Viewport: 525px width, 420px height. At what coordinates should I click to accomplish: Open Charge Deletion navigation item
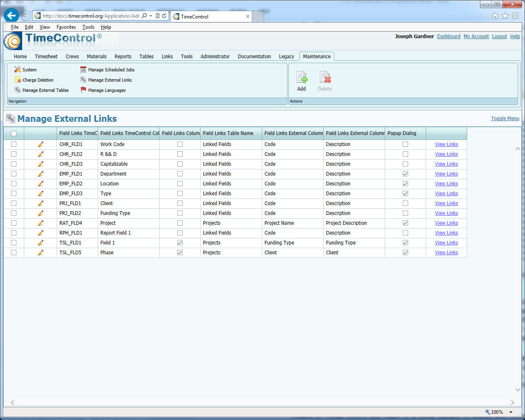pos(34,80)
